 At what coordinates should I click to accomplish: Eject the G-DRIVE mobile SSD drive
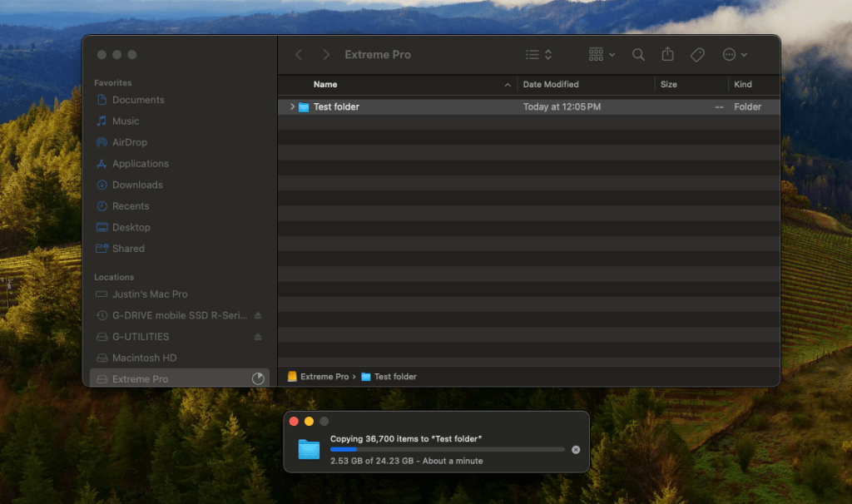(258, 315)
